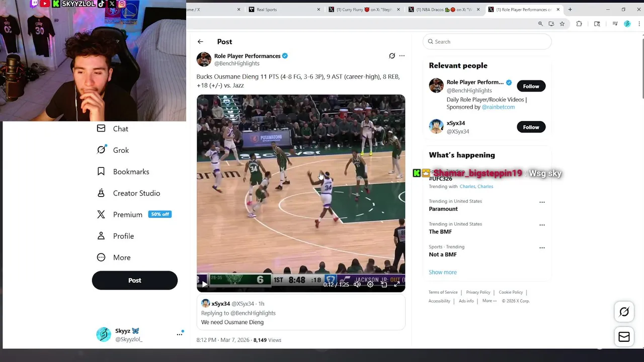Open the browser profile avatar

pos(627,24)
